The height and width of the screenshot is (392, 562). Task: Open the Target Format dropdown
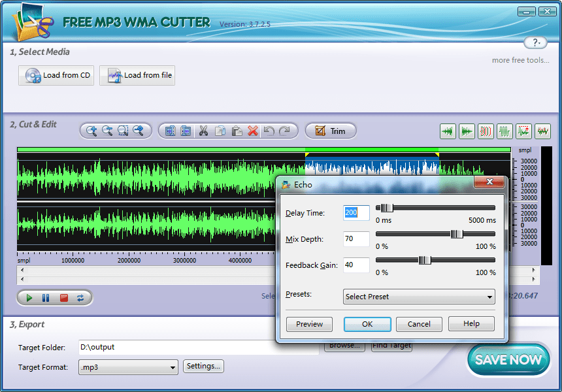(x=128, y=367)
